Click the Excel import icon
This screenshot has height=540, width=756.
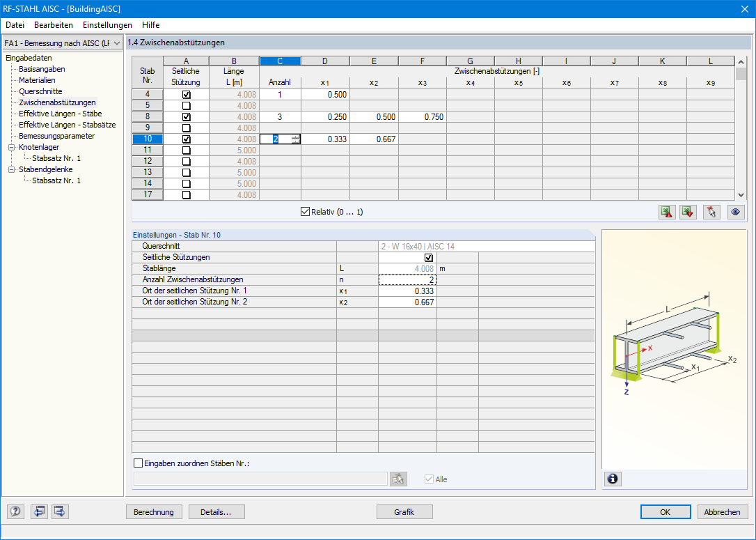coord(688,212)
